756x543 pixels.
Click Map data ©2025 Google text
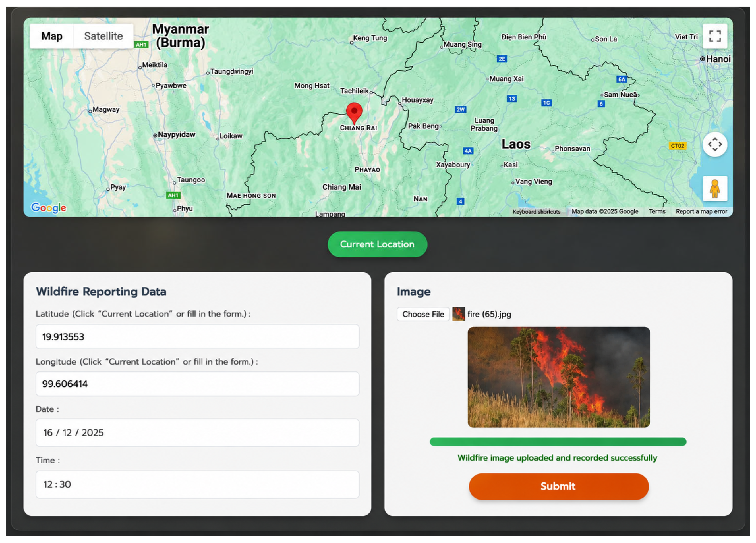coord(605,211)
